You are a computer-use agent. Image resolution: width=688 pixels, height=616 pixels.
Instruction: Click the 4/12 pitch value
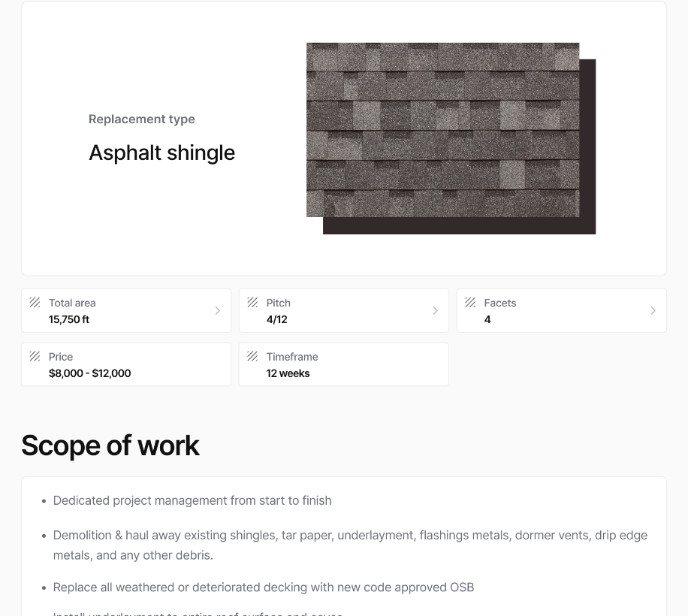point(276,319)
